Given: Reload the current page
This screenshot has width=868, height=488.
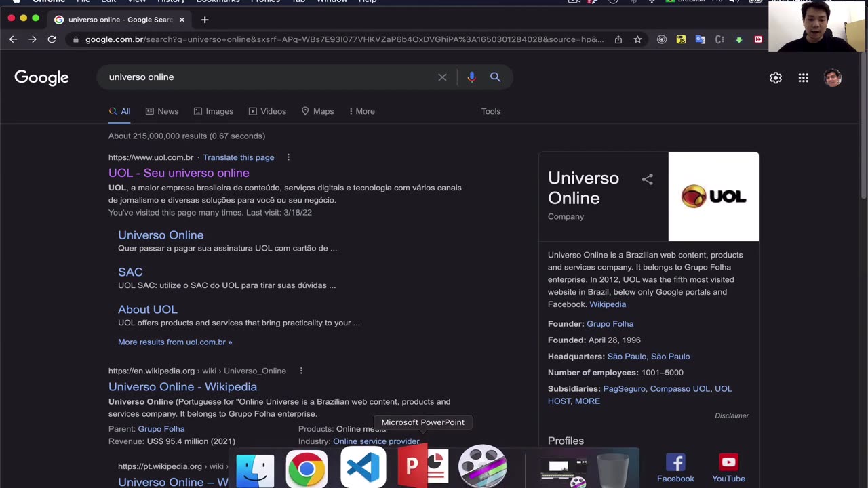Looking at the screenshot, I should click(x=52, y=39).
